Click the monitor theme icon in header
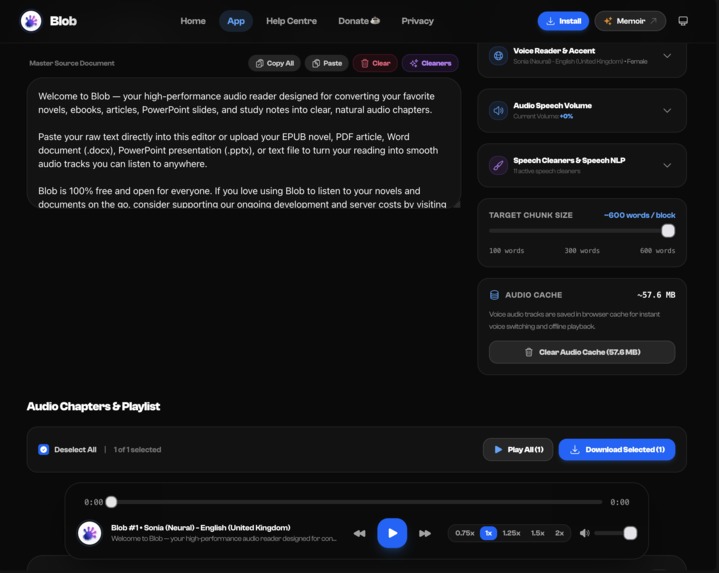 (683, 21)
